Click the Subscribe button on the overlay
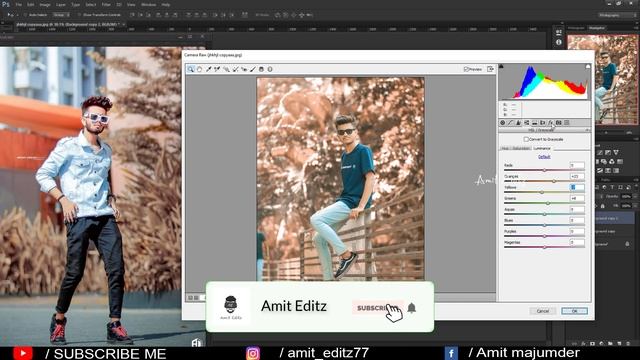Screen dimensions: 640x360 (378, 308)
